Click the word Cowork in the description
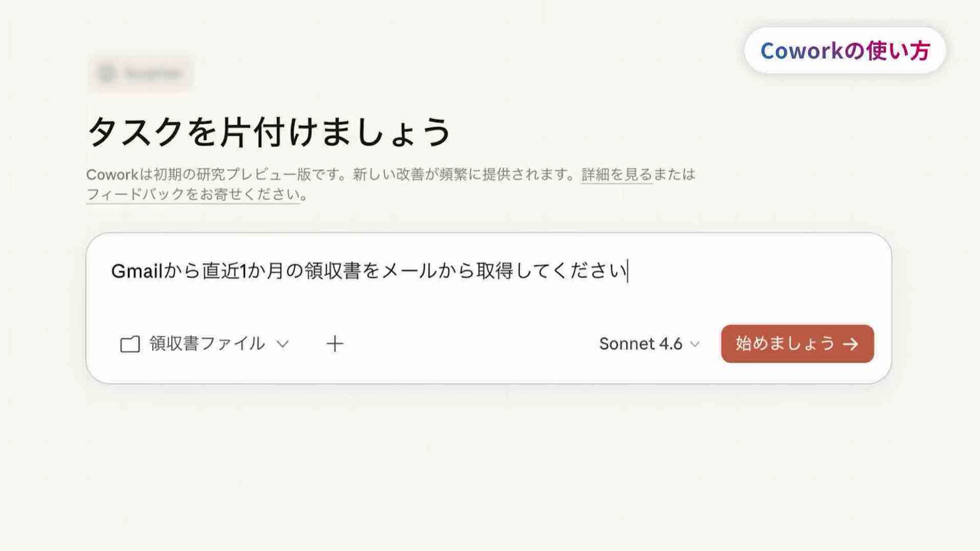 click(x=112, y=175)
